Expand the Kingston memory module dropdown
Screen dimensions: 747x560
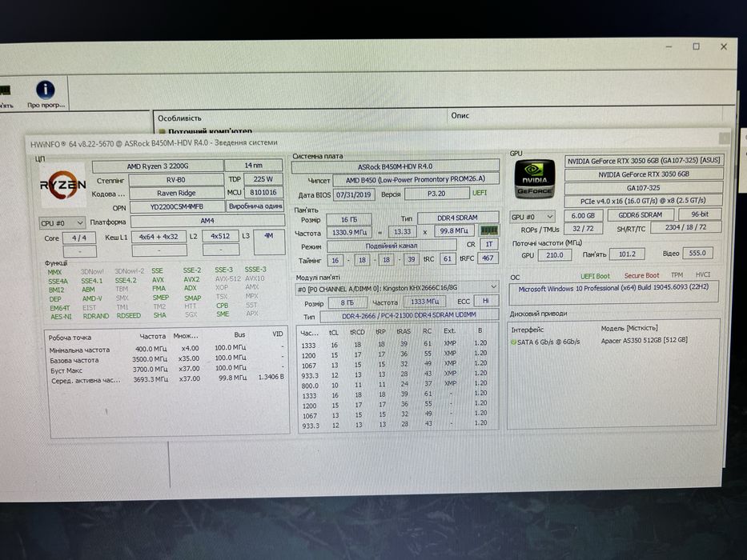pos(397,288)
